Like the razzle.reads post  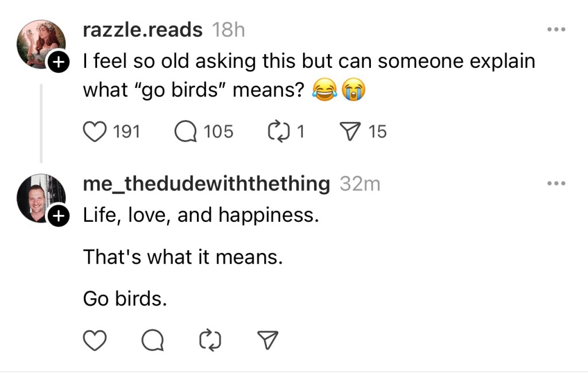(x=95, y=132)
